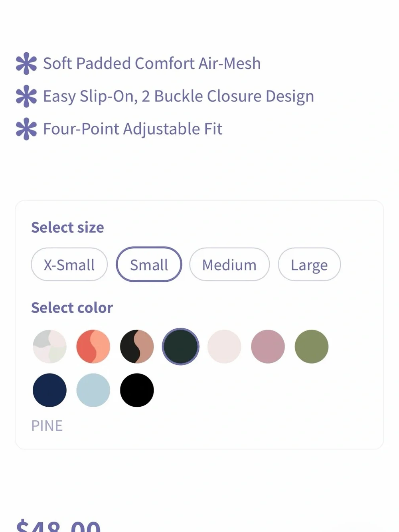Pick the Medium size option

[x=229, y=265]
